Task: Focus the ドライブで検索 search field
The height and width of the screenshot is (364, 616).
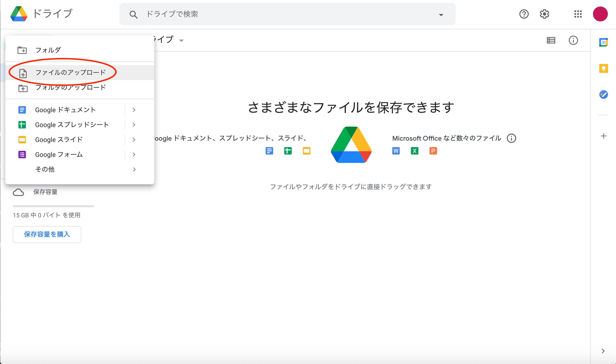Action: click(x=287, y=14)
